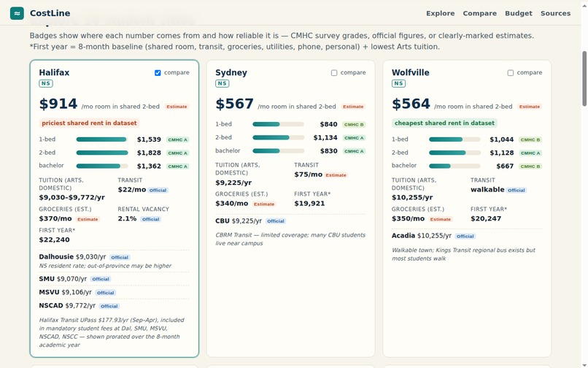Screen dimensions: 588x368
Task: Click Halifax tuition range $9,030–$9,772/yr
Action: click(x=72, y=198)
